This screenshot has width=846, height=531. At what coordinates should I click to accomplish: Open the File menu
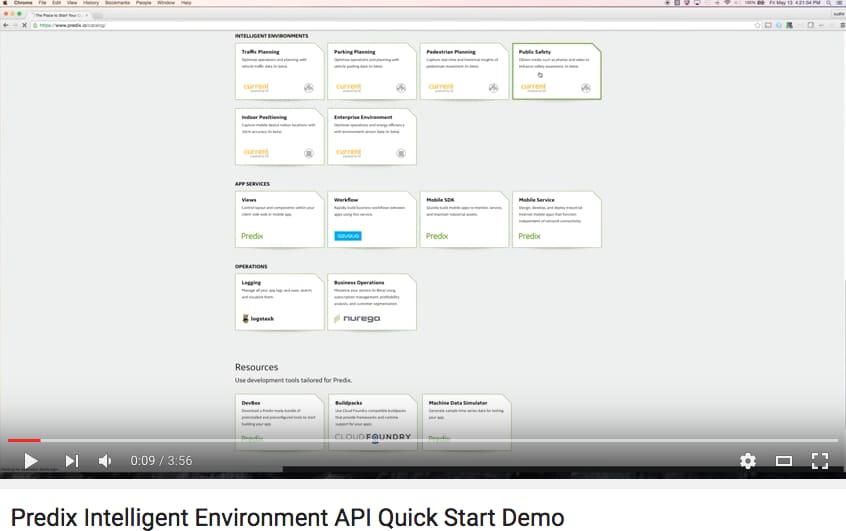42,3
